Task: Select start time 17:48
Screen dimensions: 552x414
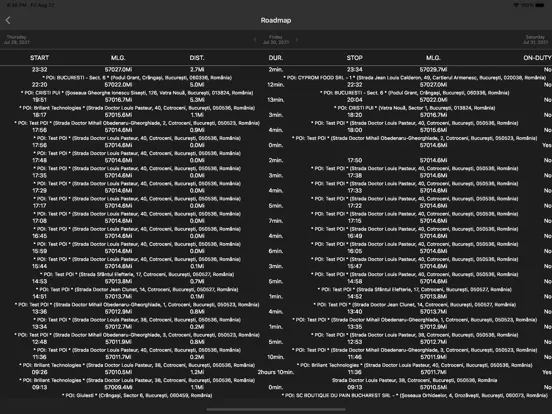Action: (39, 161)
